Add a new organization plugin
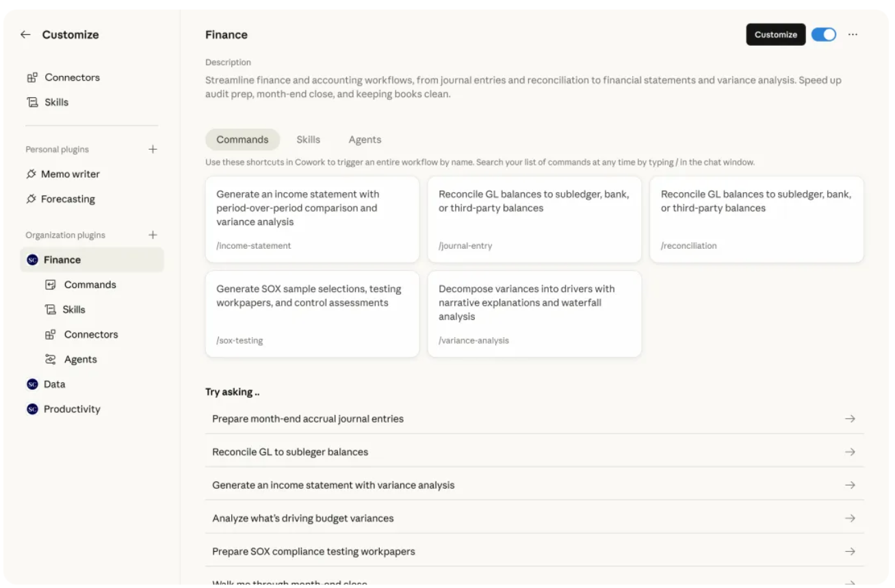Viewport: 895px width, 588px height. click(x=153, y=235)
